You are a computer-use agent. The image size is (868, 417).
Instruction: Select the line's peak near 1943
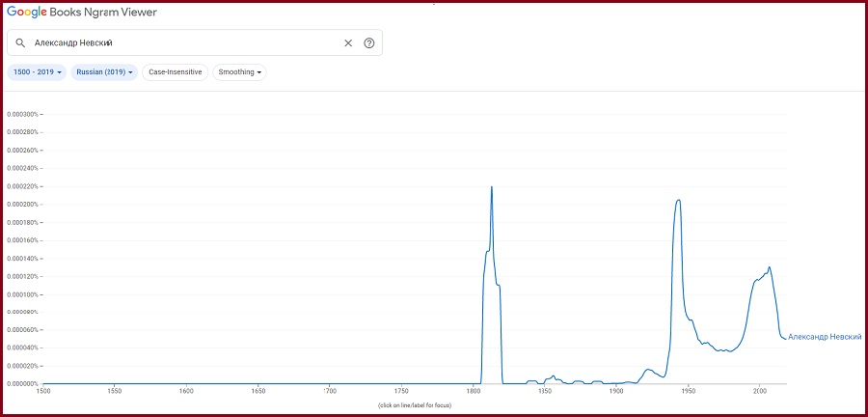(x=679, y=200)
